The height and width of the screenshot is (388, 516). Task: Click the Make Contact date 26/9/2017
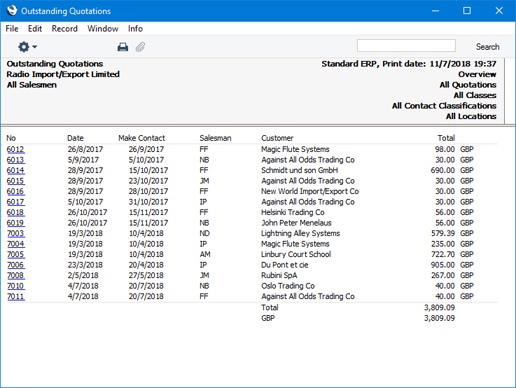146,149
